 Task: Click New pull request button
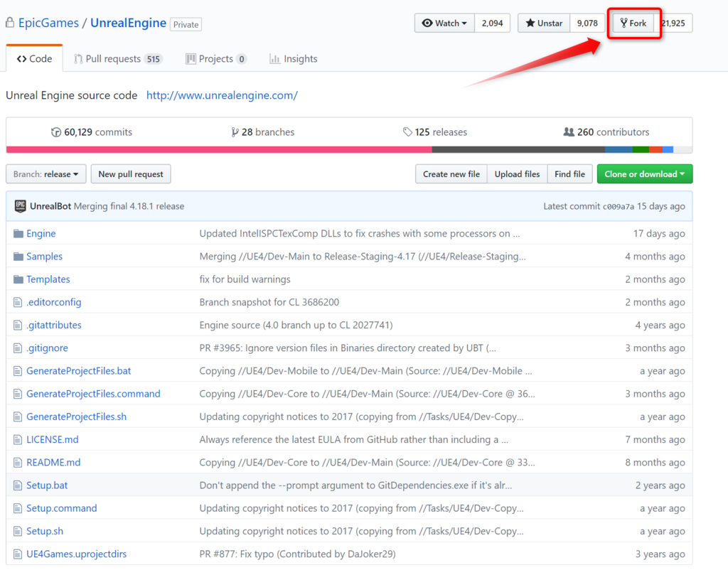pyautogui.click(x=131, y=174)
